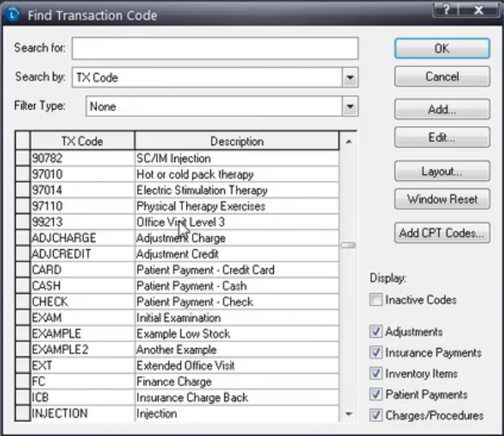Screen dimensions: 504x436
Task: Click row selector beside 90782
Action: coord(22,158)
